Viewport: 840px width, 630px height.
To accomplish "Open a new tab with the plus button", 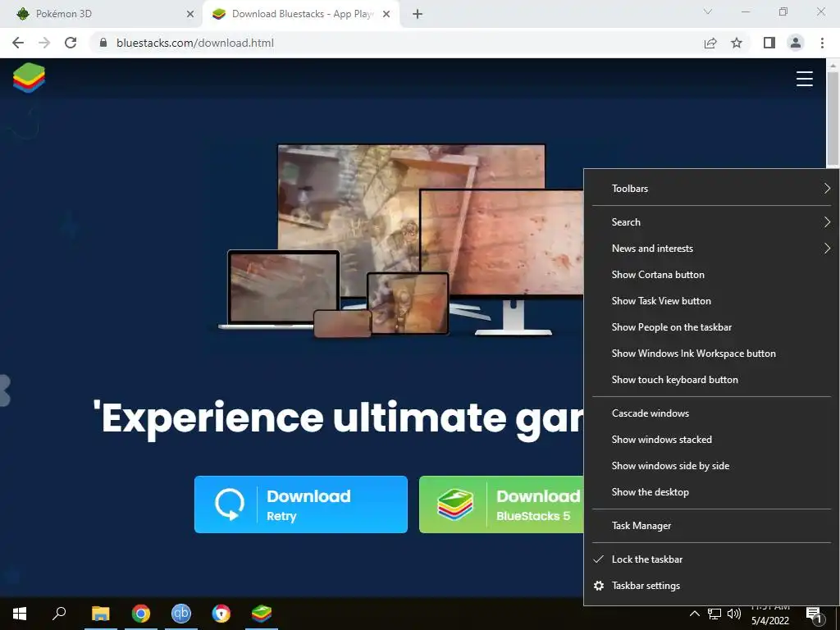I will coord(418,14).
